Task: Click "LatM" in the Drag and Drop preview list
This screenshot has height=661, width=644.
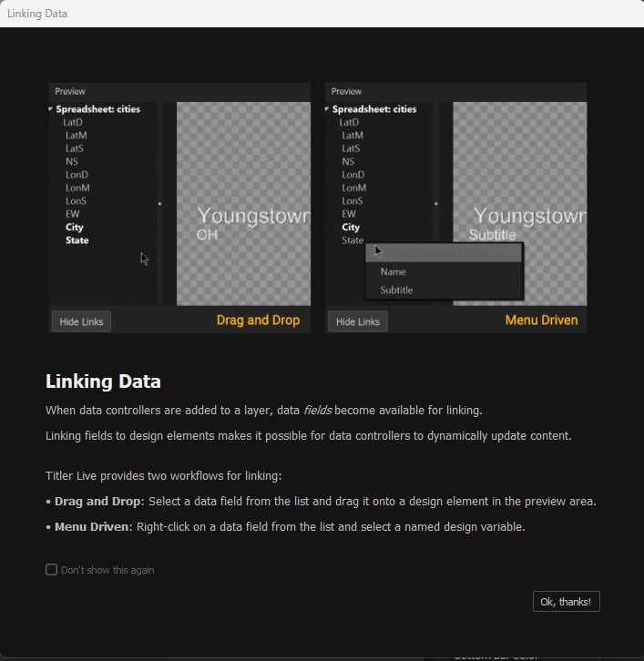Action: (77, 136)
